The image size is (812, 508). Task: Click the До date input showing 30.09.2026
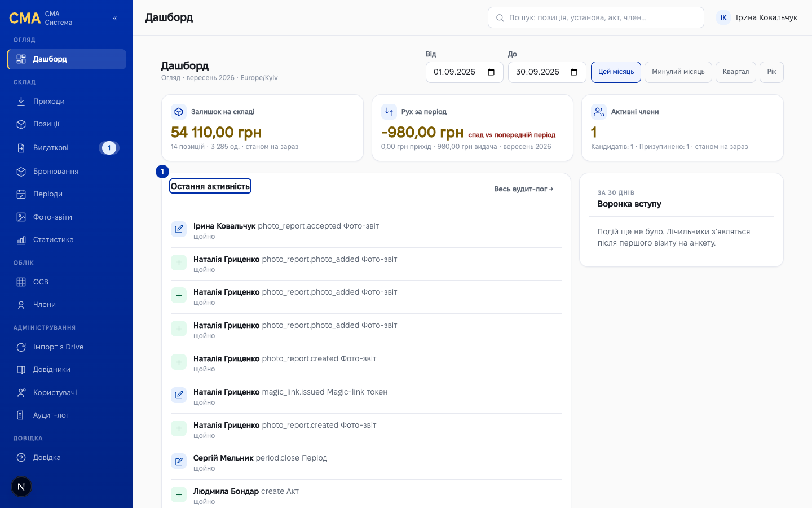click(x=547, y=72)
